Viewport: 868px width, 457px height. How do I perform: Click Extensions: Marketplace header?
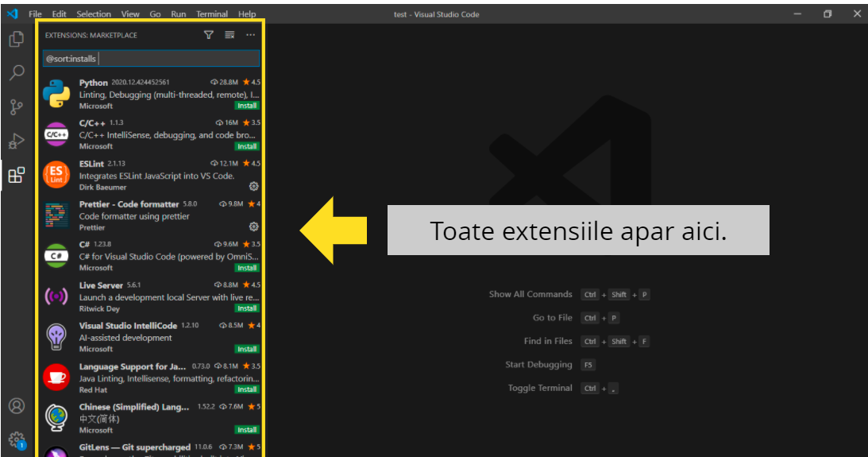91,35
